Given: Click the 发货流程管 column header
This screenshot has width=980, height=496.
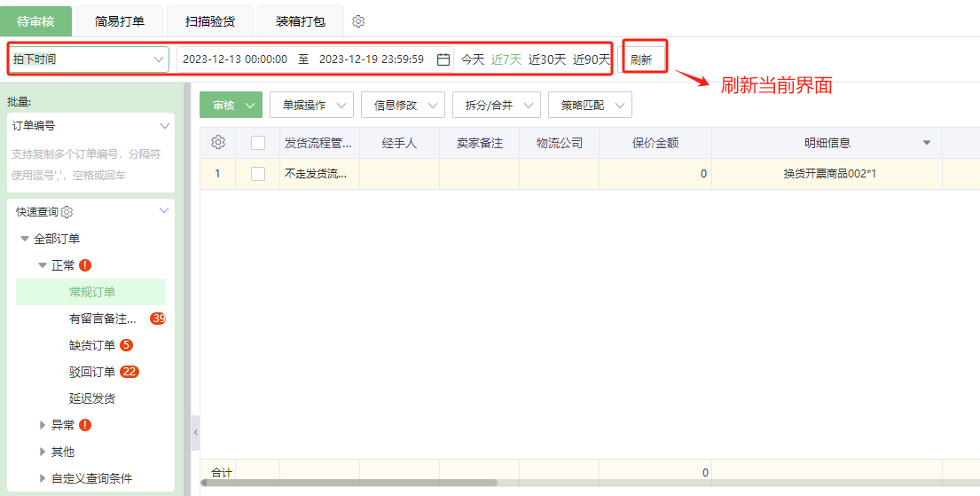Looking at the screenshot, I should pos(319,143).
